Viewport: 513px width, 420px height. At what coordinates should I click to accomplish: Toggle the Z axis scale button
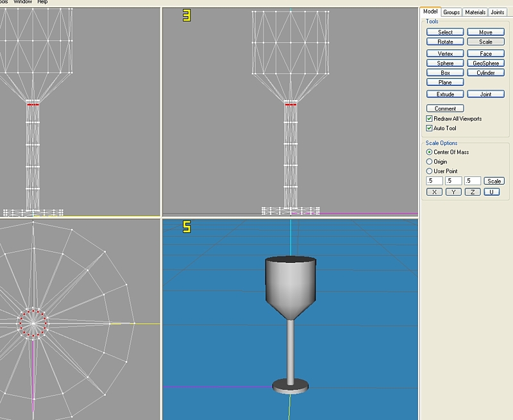click(473, 192)
